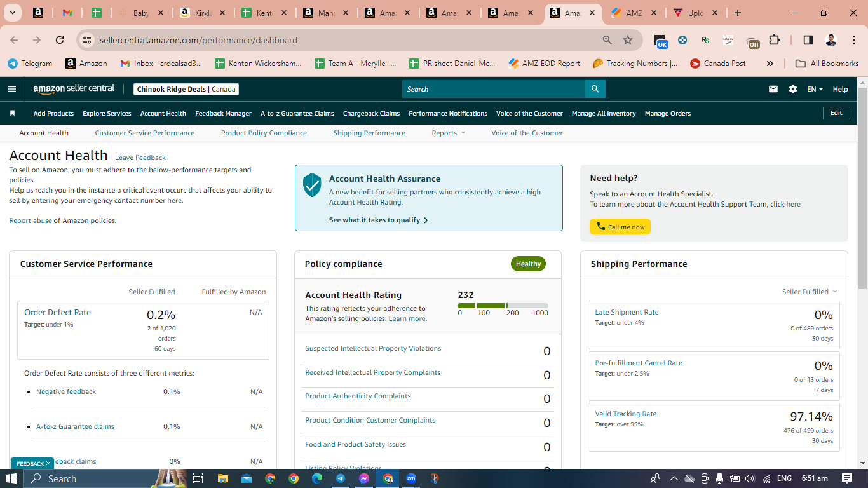Close the FEEDBACK widget with its X
Image resolution: width=868 pixels, height=488 pixels.
pyautogui.click(x=48, y=463)
